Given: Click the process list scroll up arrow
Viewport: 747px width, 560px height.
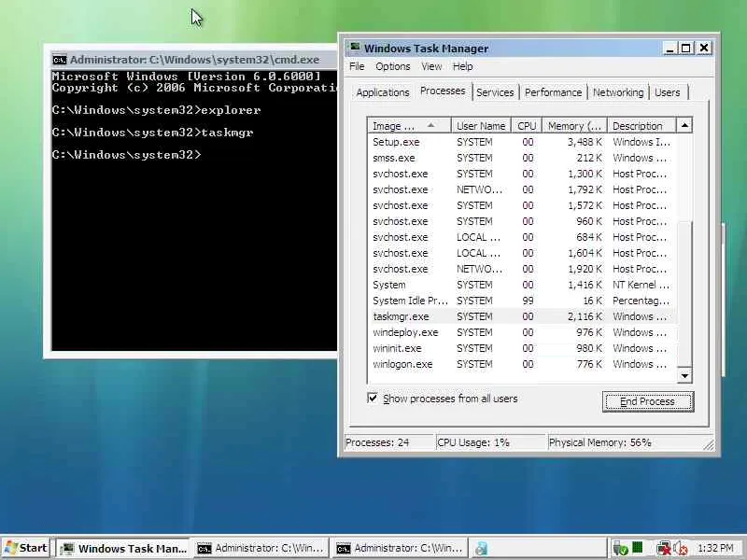Looking at the screenshot, I should [x=684, y=125].
